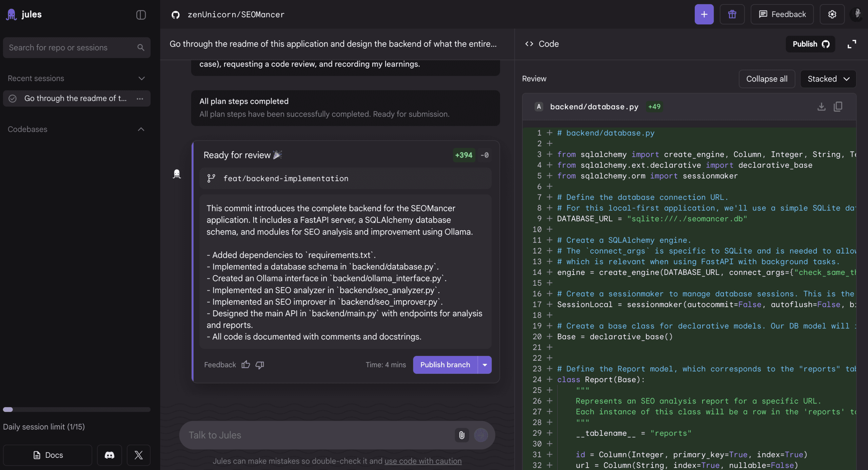
Task: Open Publish branch dropdown arrow
Action: [485, 365]
